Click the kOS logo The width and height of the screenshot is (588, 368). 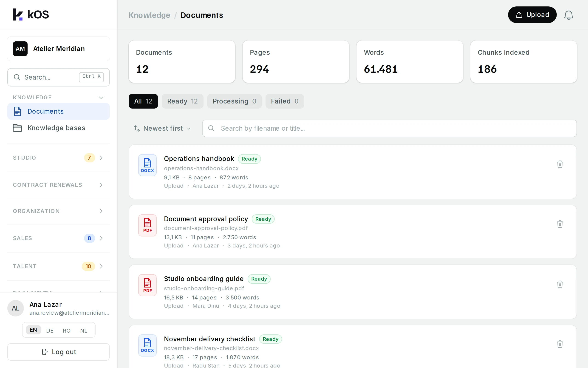pyautogui.click(x=31, y=14)
